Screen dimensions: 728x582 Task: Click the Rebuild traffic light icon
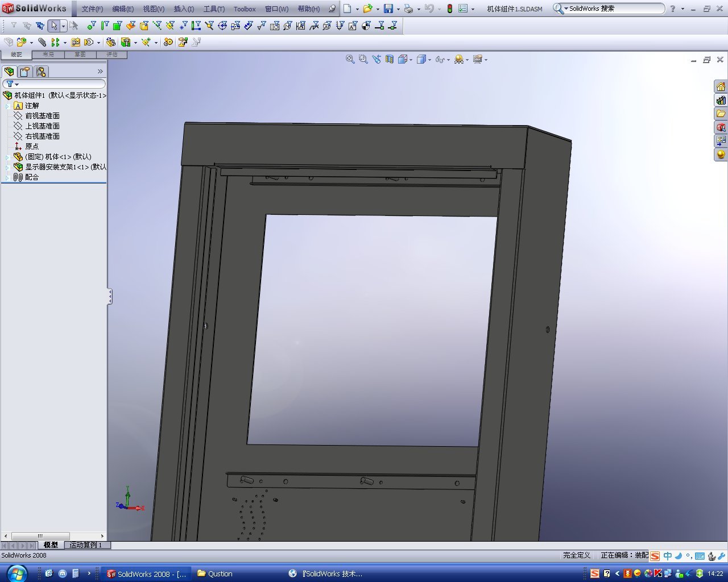pos(449,9)
